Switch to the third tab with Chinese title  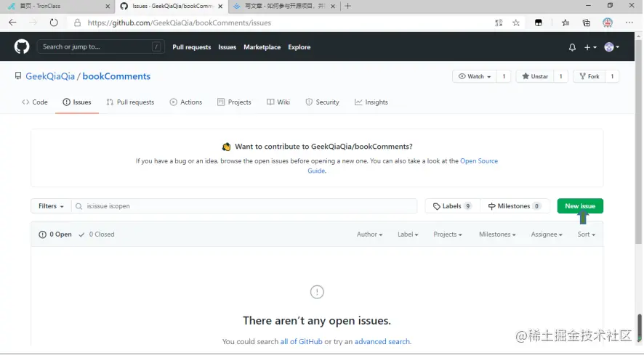(284, 6)
